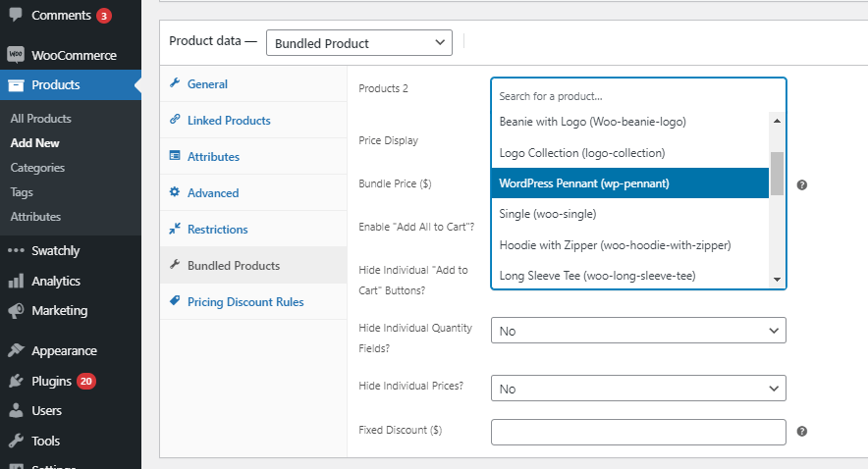Open Categories submenu link
This screenshot has height=469, width=868.
click(37, 168)
